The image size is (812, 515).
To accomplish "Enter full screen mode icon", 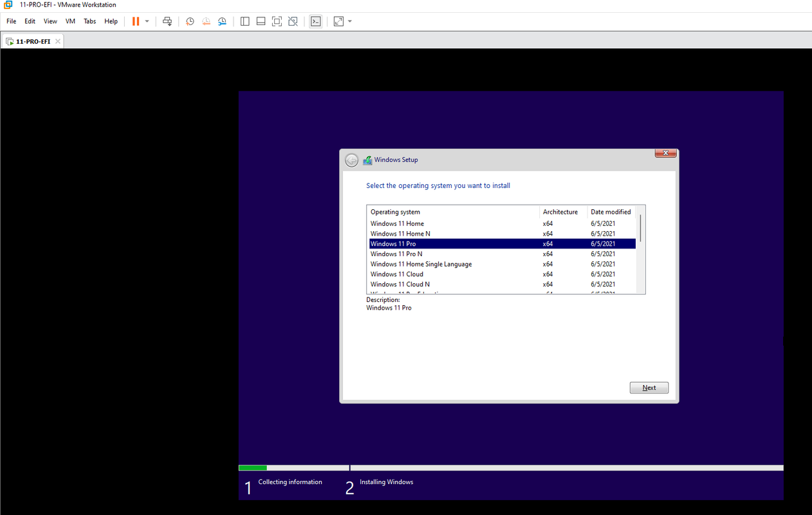I will point(277,21).
